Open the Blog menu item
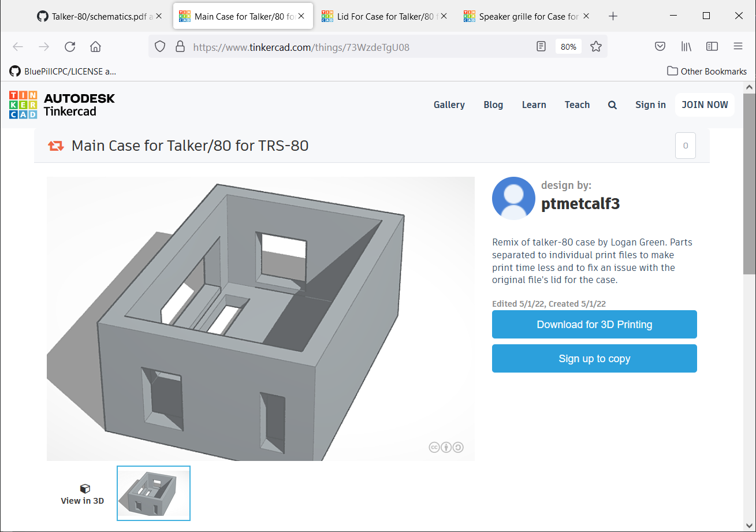This screenshot has height=532, width=756. (493, 105)
